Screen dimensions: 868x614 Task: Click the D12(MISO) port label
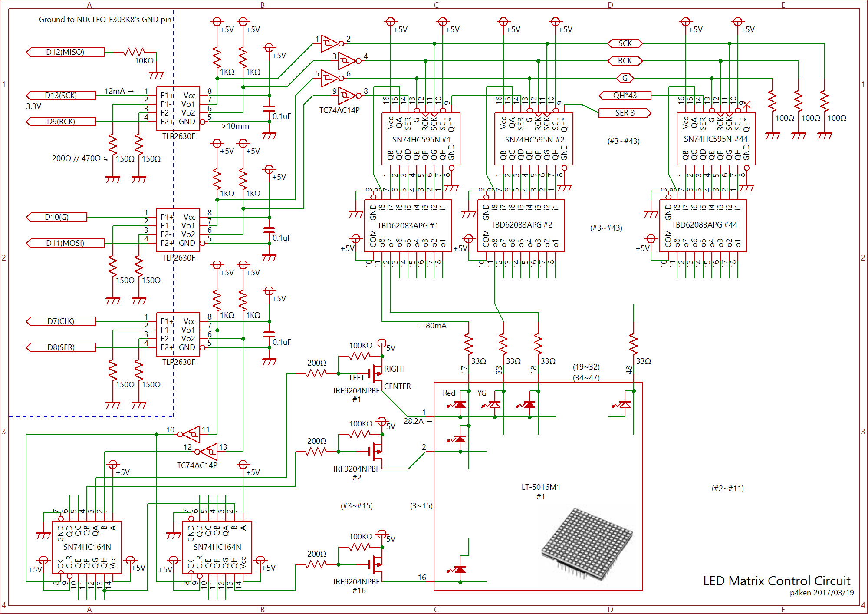tap(65, 52)
